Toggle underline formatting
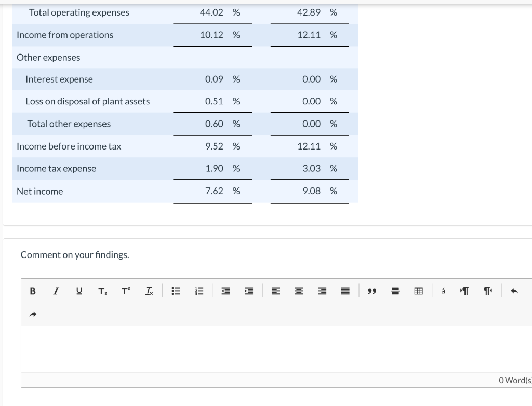 pyautogui.click(x=79, y=291)
